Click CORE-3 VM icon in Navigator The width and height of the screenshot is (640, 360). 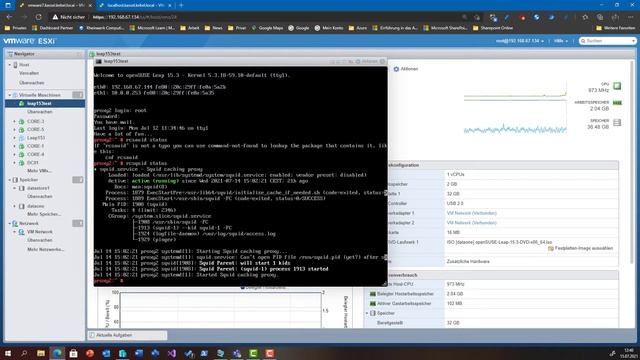(22, 121)
